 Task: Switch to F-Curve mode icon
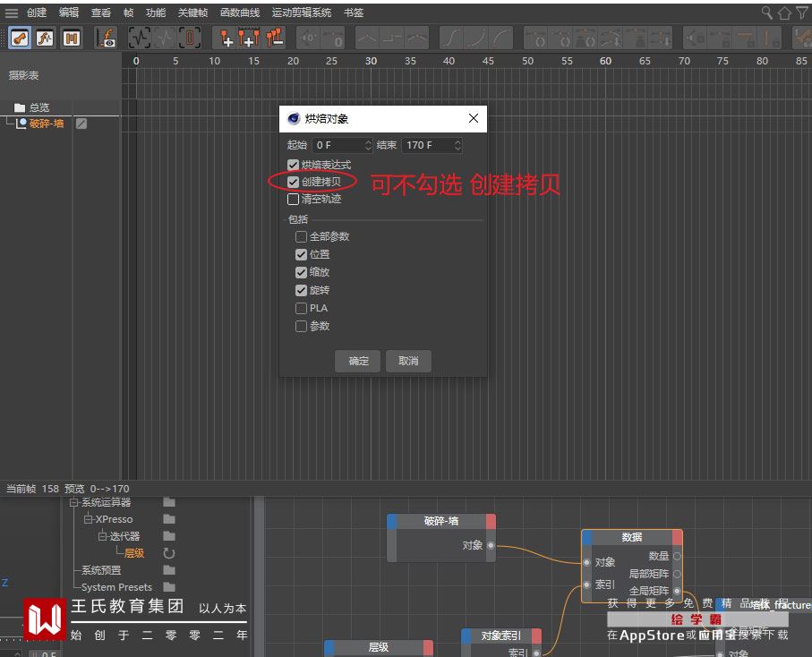45,38
